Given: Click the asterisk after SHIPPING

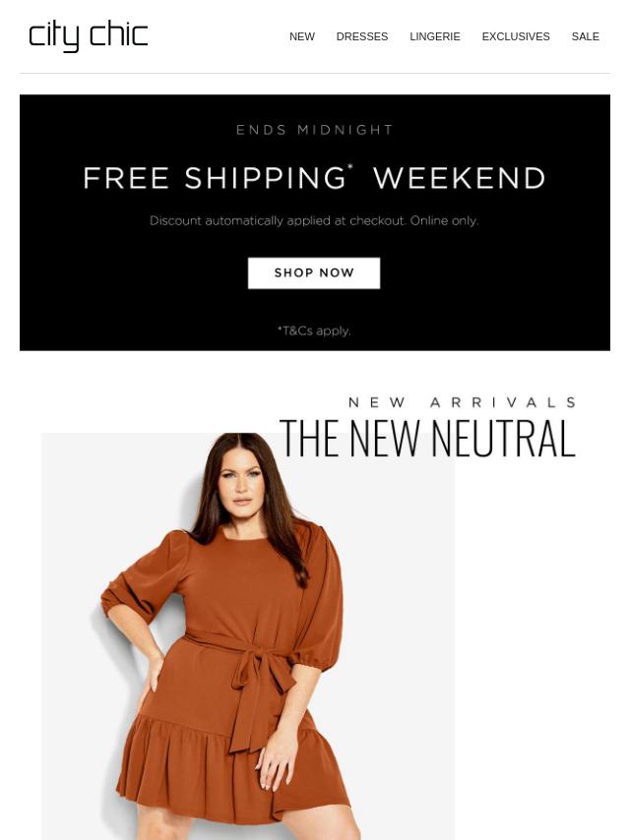Looking at the screenshot, I should [350, 167].
